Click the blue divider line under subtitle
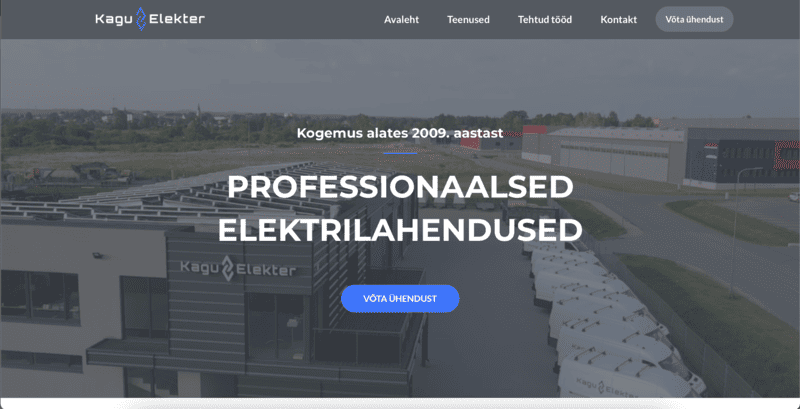This screenshot has height=409, width=800. [400, 153]
